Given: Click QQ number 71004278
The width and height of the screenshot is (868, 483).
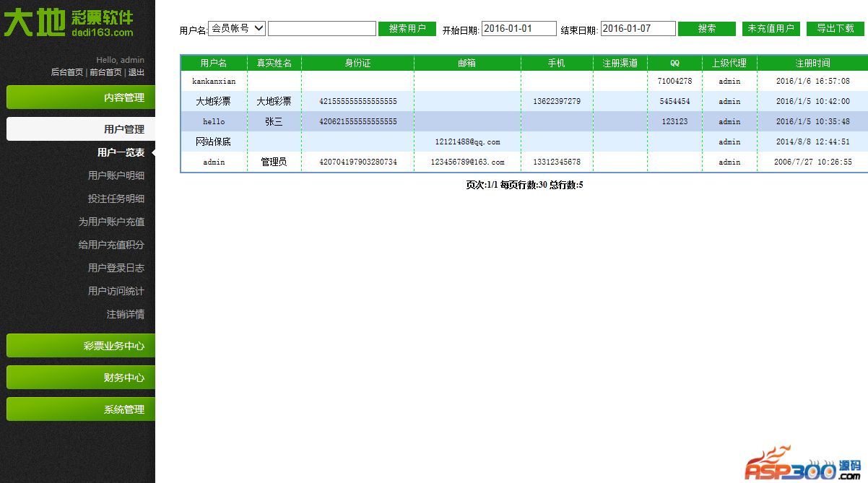Looking at the screenshot, I should [x=674, y=82].
